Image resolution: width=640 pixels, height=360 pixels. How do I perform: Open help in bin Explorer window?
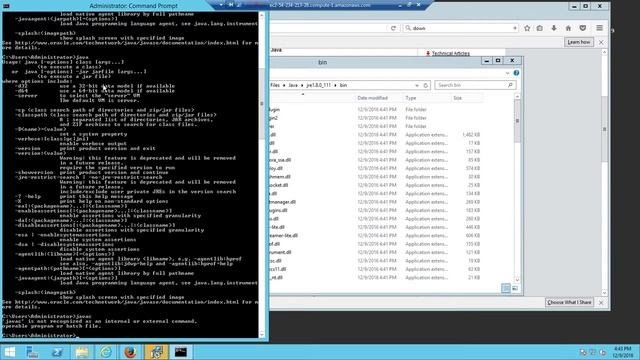pos(516,73)
